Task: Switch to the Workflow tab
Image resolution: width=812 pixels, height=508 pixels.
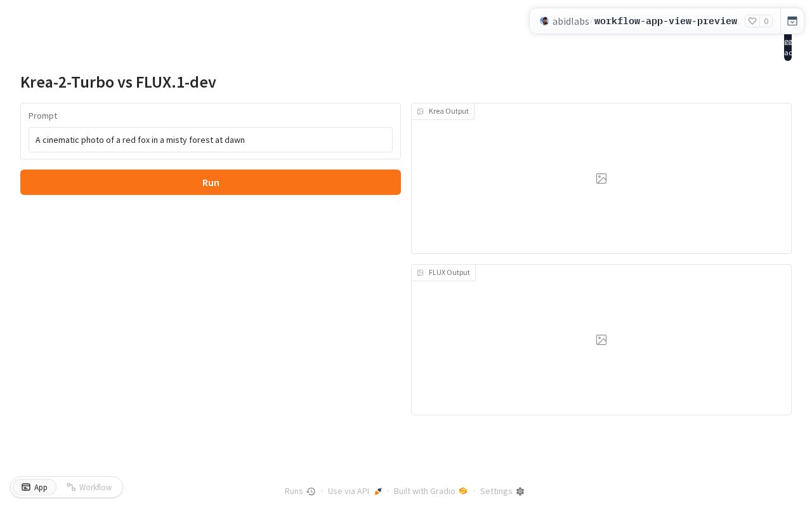Action: click(89, 487)
